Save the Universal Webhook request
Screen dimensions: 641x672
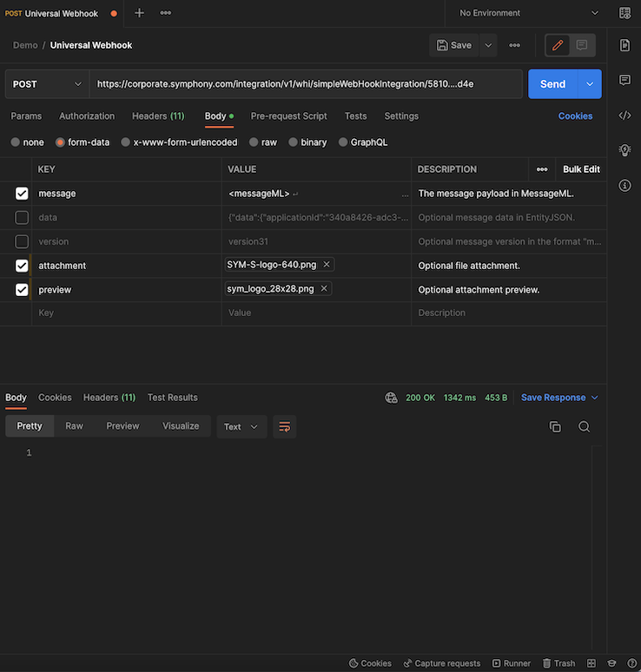point(454,45)
